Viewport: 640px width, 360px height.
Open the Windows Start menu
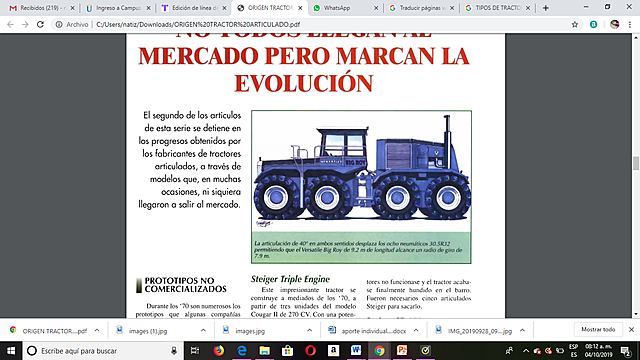pos(11,351)
